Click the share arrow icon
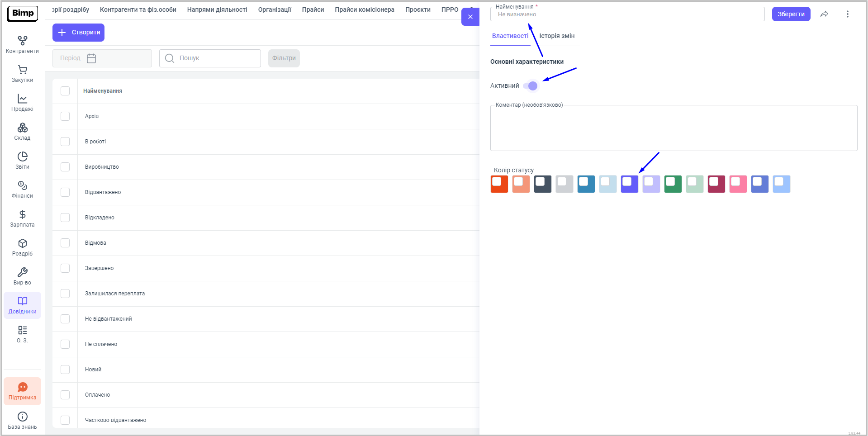This screenshot has width=868, height=436. coord(824,14)
